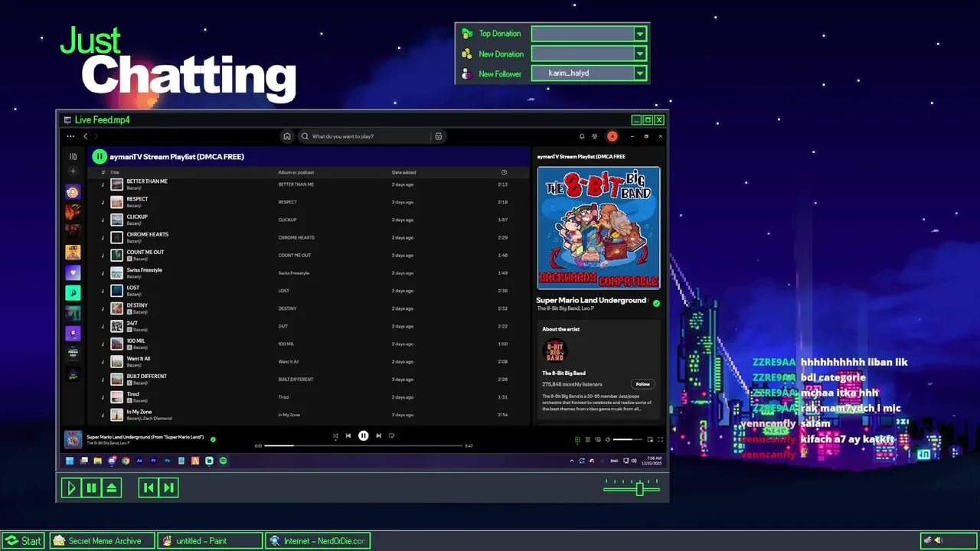This screenshot has width=980, height=551.
Task: Switch to Secret Meme Archive taskbar item
Action: pos(102,541)
